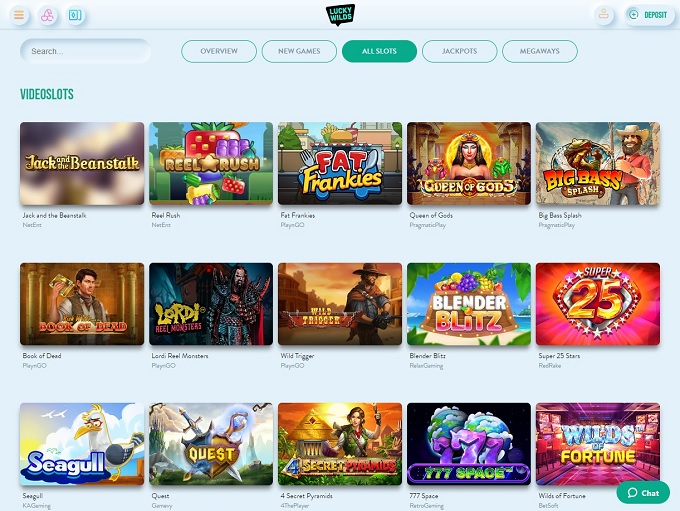Click the Book of Dead title link
Image resolution: width=680 pixels, height=511 pixels.
(x=42, y=356)
